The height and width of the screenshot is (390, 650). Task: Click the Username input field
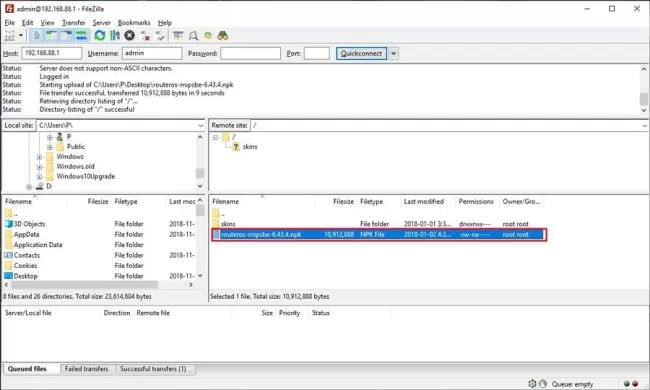pyautogui.click(x=152, y=53)
